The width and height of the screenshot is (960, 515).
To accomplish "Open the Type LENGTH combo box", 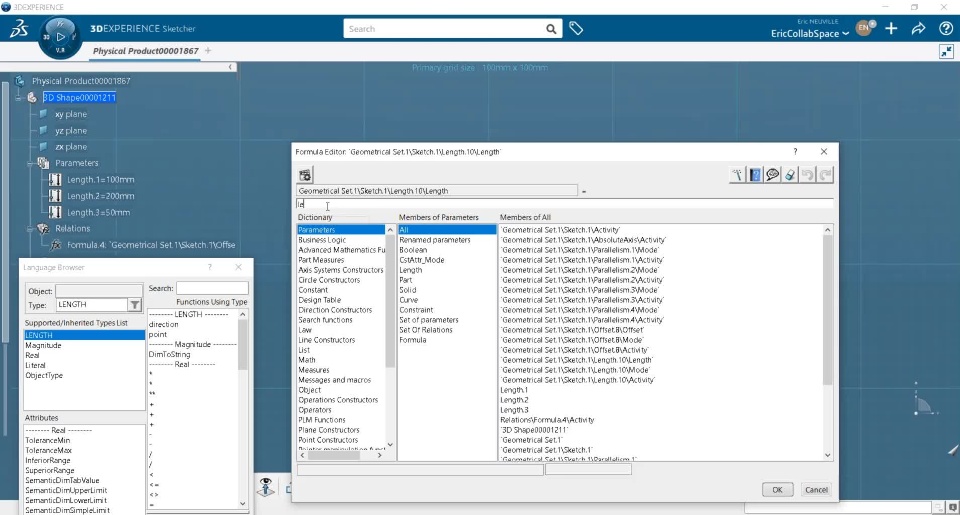I will click(x=99, y=304).
